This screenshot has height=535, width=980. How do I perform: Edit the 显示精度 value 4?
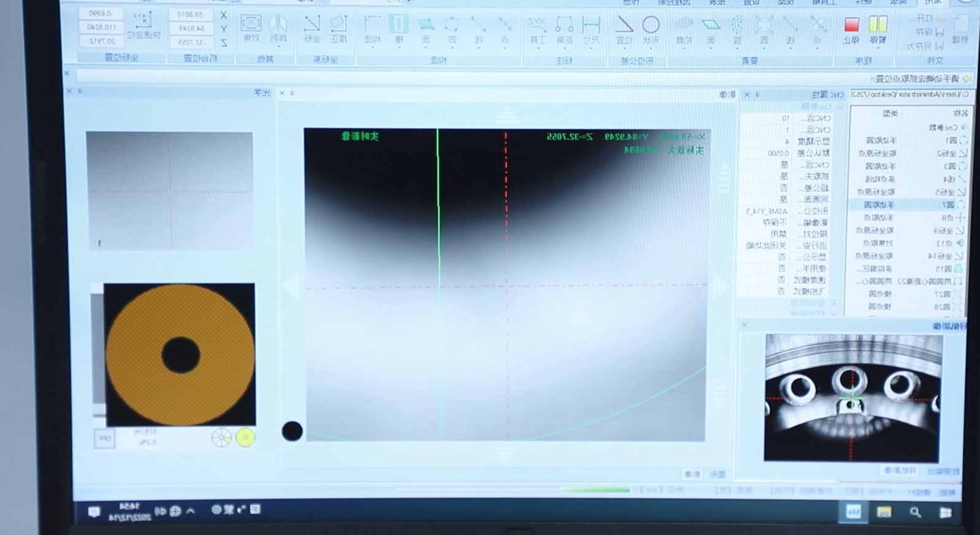(787, 142)
